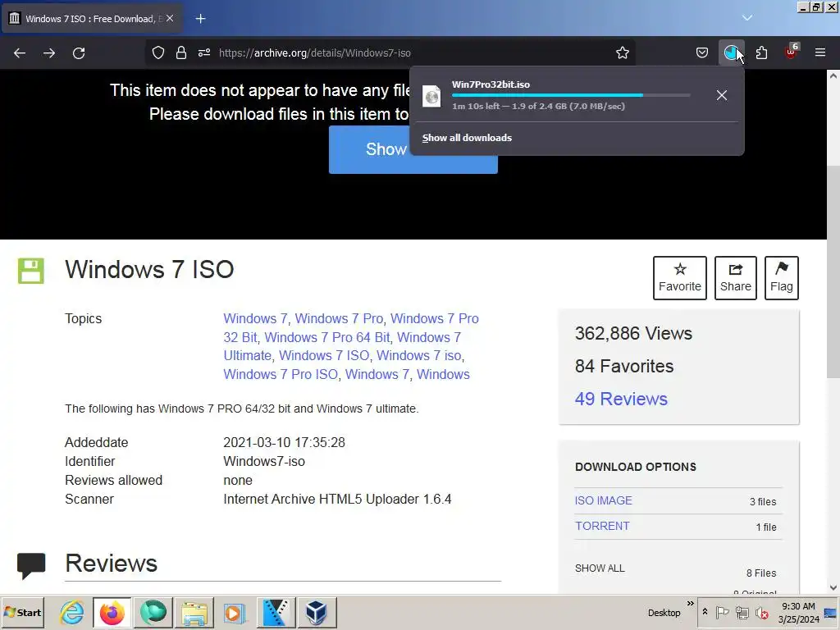The image size is (840, 630).
Task: Share this archive item
Action: coord(736,278)
